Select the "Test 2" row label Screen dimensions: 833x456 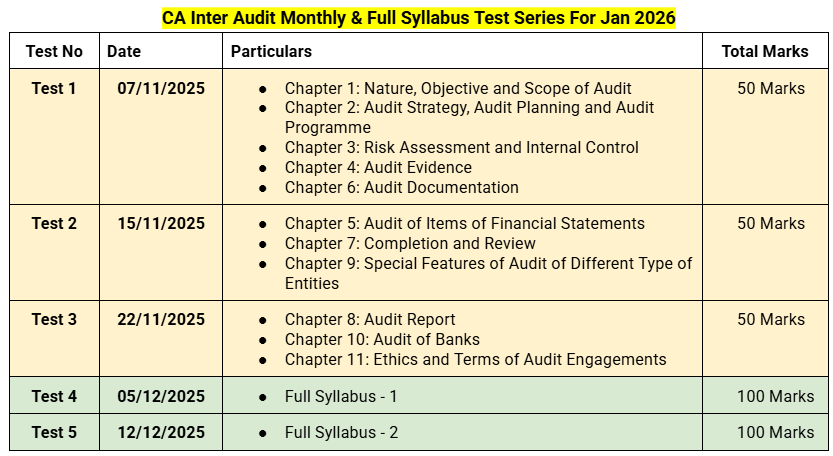point(54,223)
